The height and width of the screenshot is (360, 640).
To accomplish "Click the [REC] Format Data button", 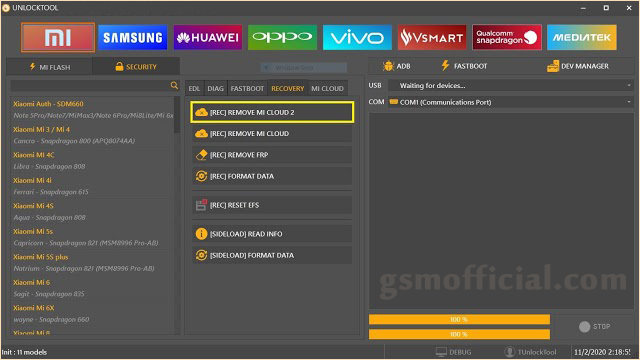I will pos(272,176).
